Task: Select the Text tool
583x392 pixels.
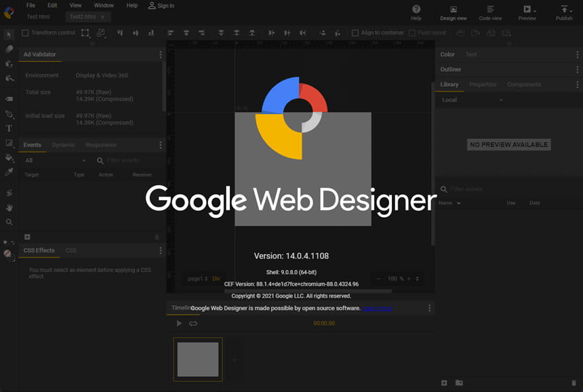Action: click(9, 128)
